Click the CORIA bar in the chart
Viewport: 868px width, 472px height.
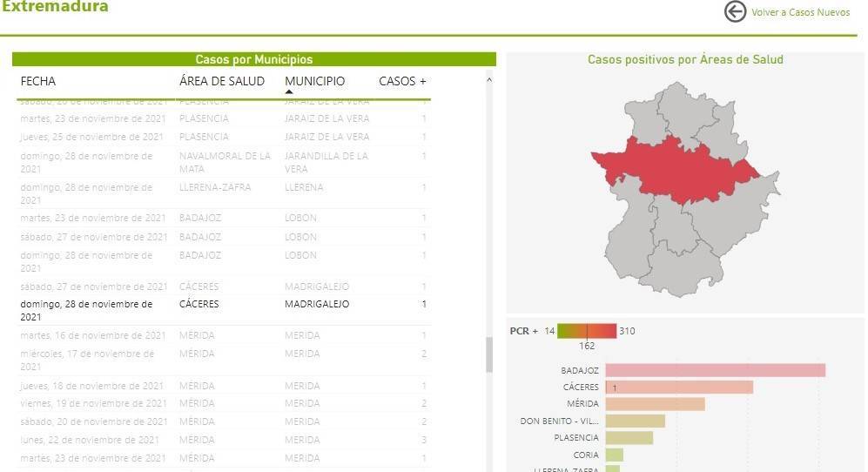click(615, 455)
